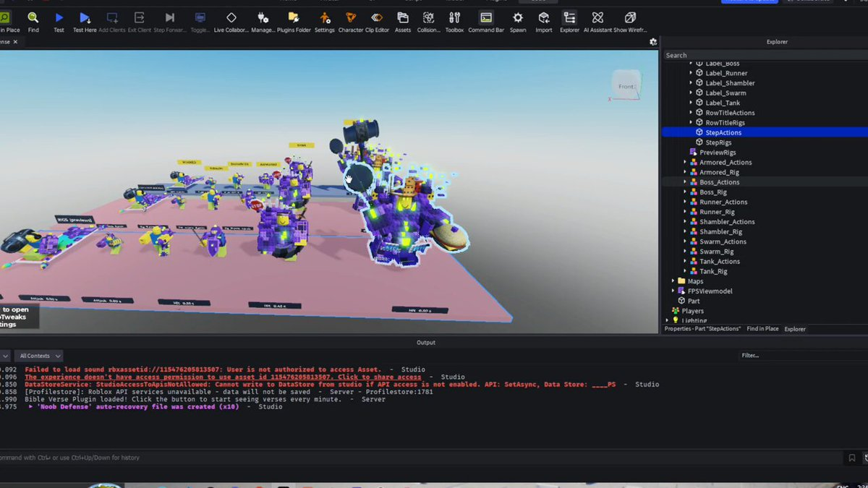Click the Exit Client icon
The image size is (868, 488).
(x=139, y=17)
